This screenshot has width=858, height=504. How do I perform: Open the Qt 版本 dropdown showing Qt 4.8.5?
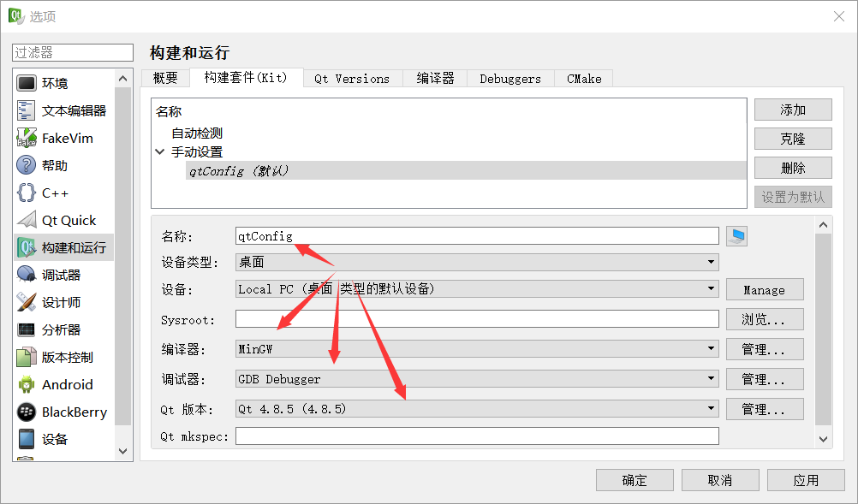tap(477, 409)
